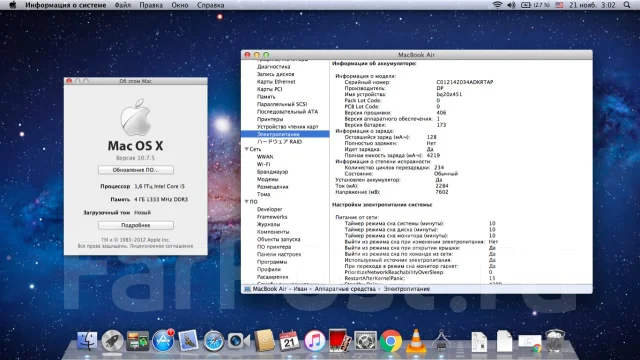Image resolution: width=640 pixels, height=360 pixels.
Task: Click Версия 10.7.5 text under Mac OS X
Action: (135, 158)
